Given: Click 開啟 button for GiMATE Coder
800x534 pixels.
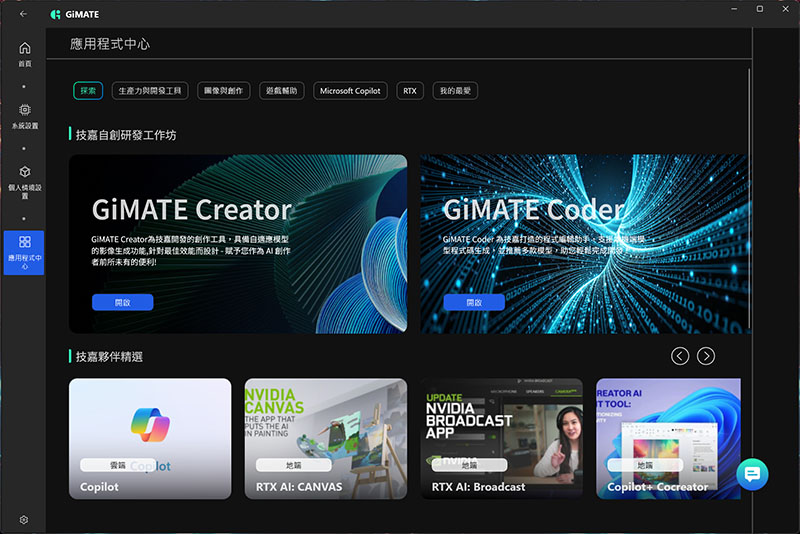Looking at the screenshot, I should [473, 302].
